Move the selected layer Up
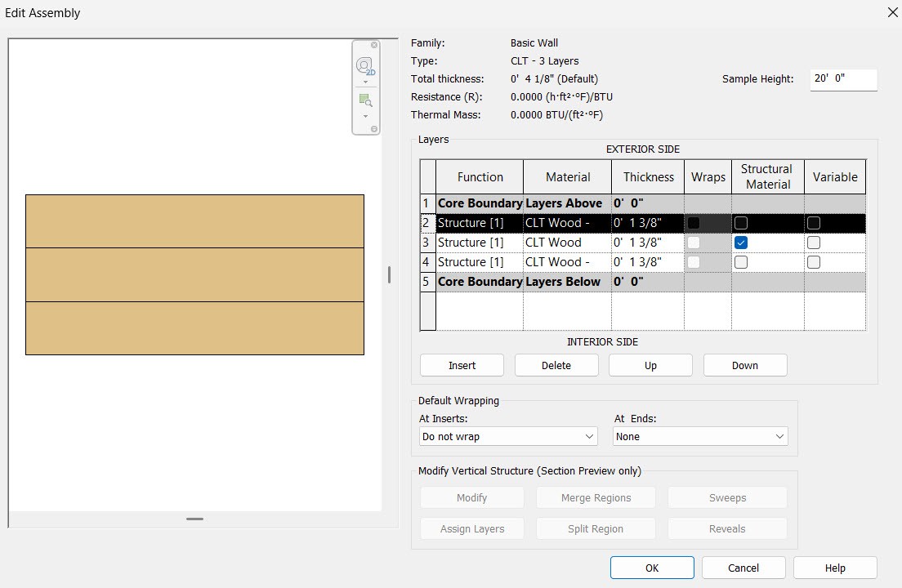Image resolution: width=902 pixels, height=588 pixels. (650, 365)
